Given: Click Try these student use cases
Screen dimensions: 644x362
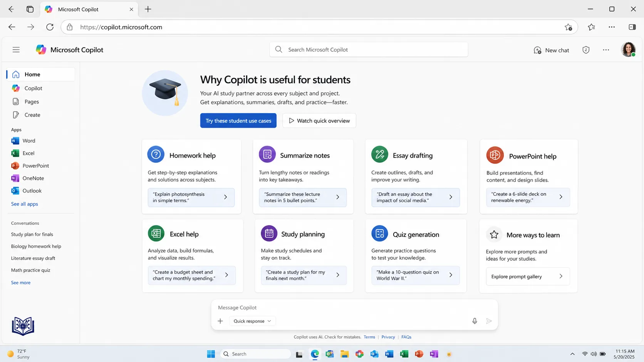Looking at the screenshot, I should 238,120.
